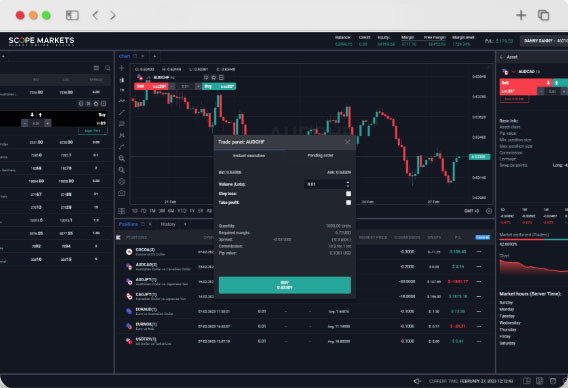
Task: Select the 1M timeframe range
Action: [153, 211]
